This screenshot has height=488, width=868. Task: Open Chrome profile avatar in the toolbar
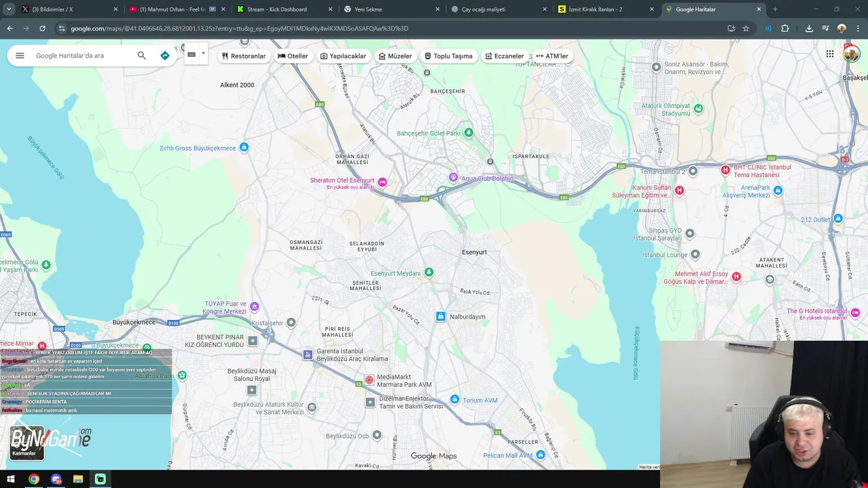coord(842,28)
